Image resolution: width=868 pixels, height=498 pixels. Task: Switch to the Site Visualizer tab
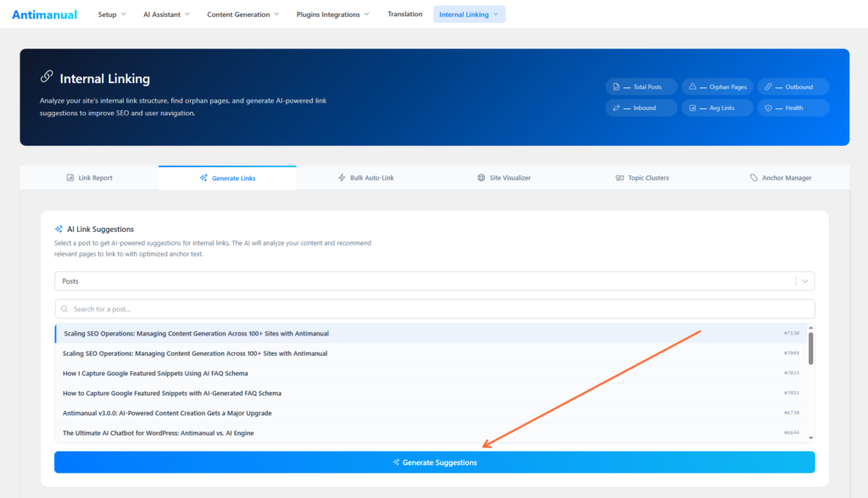[504, 178]
